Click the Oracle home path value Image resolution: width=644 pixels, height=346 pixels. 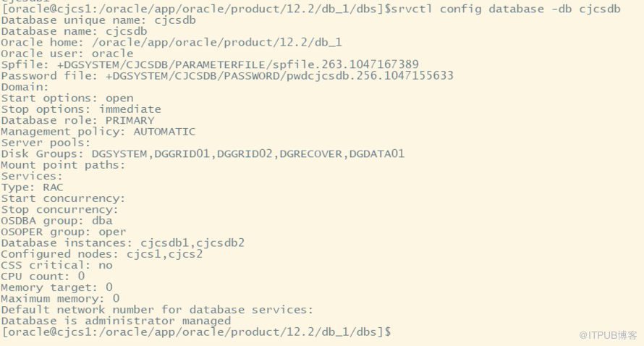click(217, 42)
